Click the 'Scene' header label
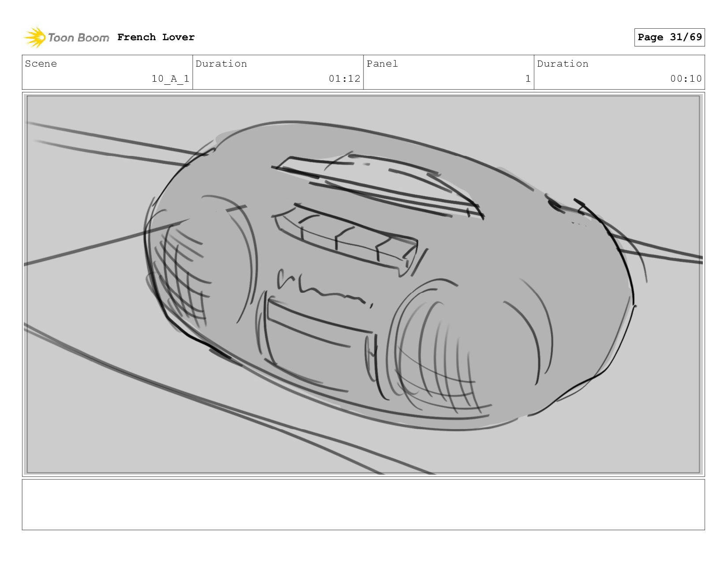Image resolution: width=728 pixels, height=563 pixels. (41, 64)
